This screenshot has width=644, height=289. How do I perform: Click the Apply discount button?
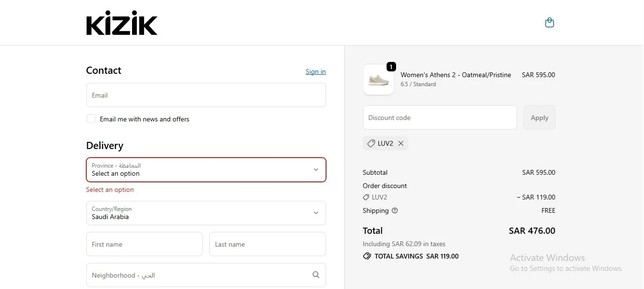point(540,118)
